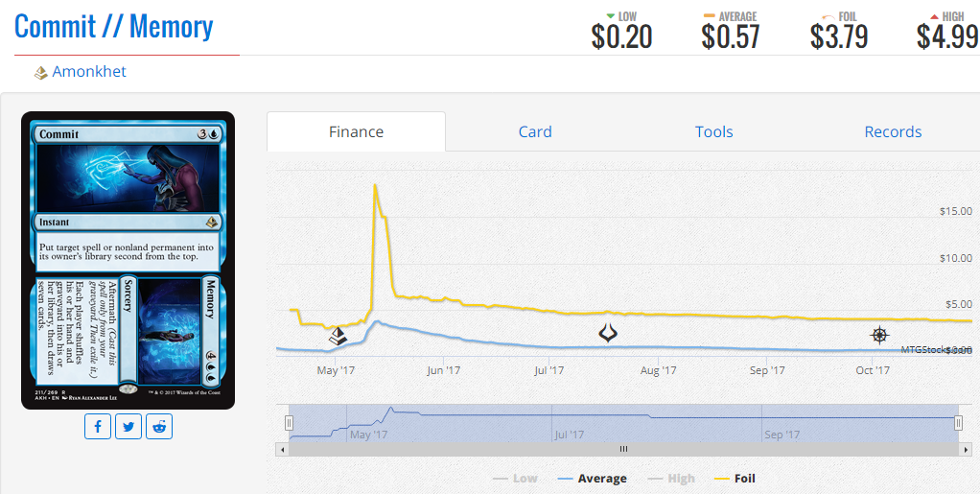Switch to the Records tab
This screenshot has height=494, width=980.
coord(893,132)
